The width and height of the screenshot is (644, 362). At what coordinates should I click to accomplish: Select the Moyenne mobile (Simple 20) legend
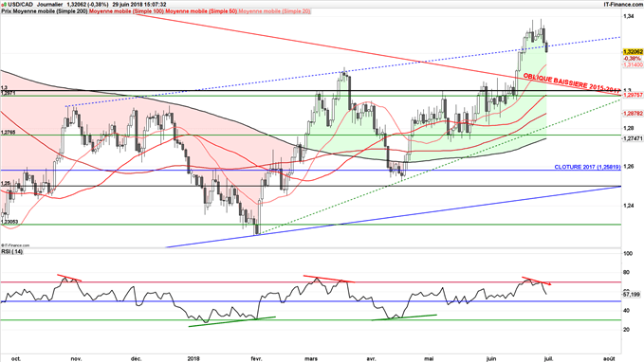point(274,11)
